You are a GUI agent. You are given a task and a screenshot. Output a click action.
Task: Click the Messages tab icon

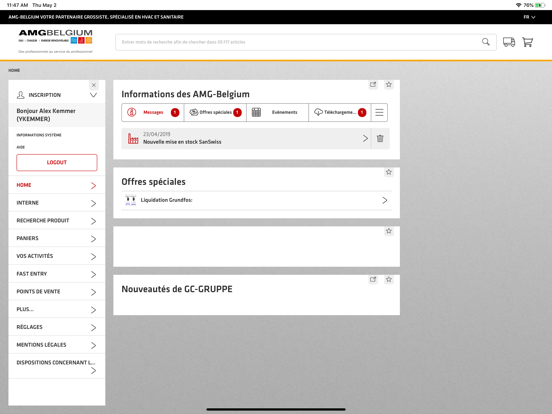pyautogui.click(x=132, y=112)
